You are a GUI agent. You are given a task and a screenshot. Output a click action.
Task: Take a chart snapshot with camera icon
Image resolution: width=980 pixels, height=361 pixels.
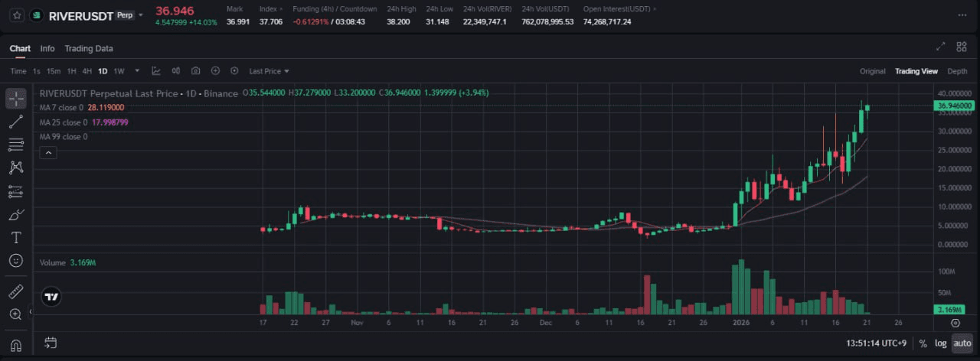(196, 71)
